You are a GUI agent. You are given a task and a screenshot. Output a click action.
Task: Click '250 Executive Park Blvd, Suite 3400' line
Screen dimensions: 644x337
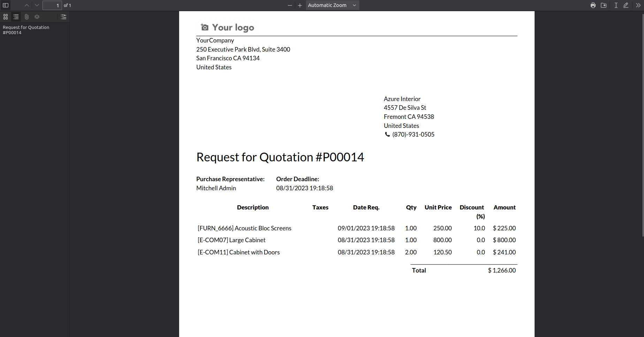click(243, 49)
